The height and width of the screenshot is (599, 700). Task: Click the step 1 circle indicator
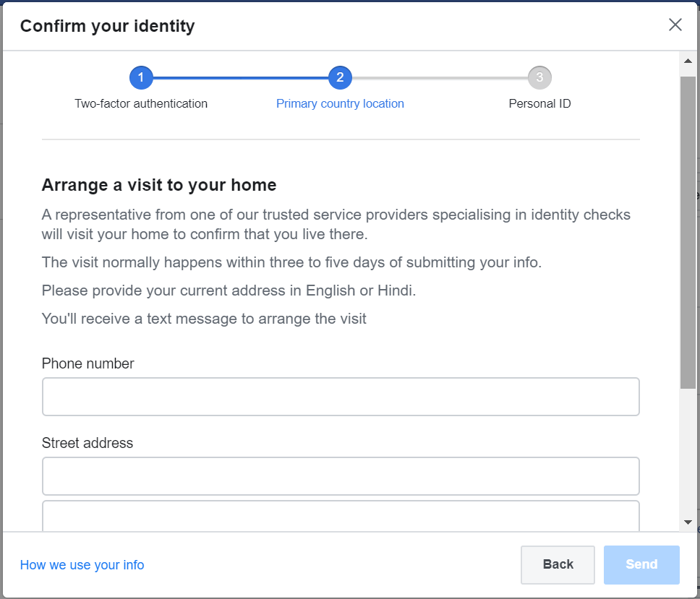[x=141, y=77]
